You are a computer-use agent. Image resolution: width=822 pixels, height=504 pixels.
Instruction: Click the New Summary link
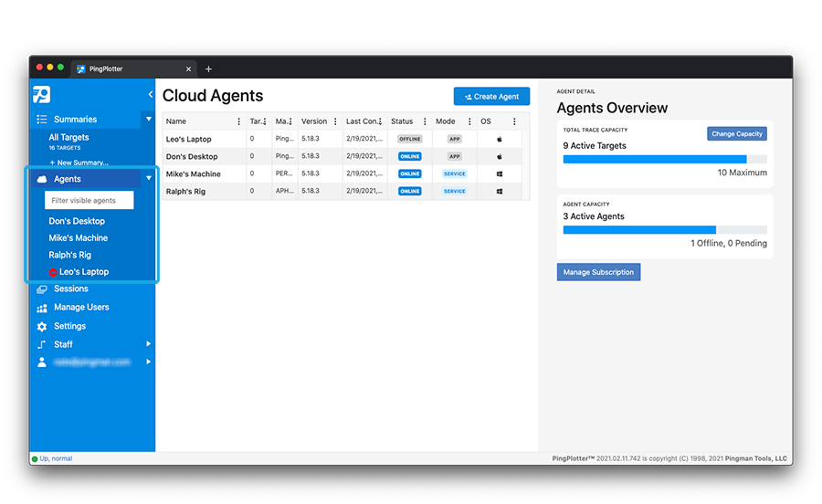pos(79,163)
